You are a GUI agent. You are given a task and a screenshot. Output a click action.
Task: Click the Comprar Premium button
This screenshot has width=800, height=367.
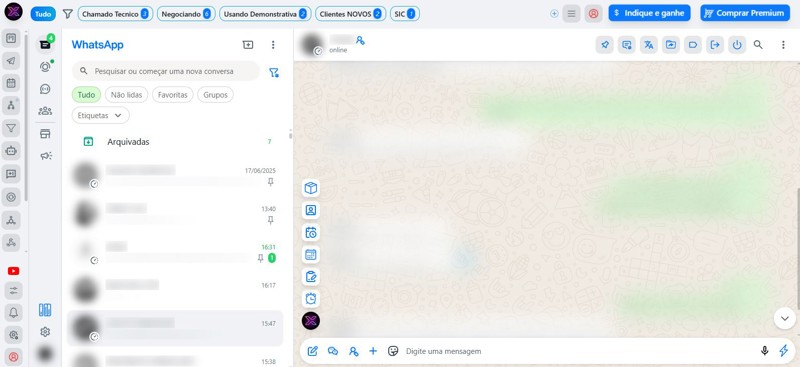(745, 13)
